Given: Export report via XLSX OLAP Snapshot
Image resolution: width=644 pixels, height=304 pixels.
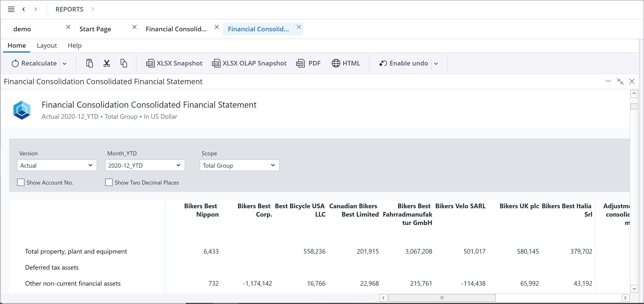Looking at the screenshot, I should (249, 63).
